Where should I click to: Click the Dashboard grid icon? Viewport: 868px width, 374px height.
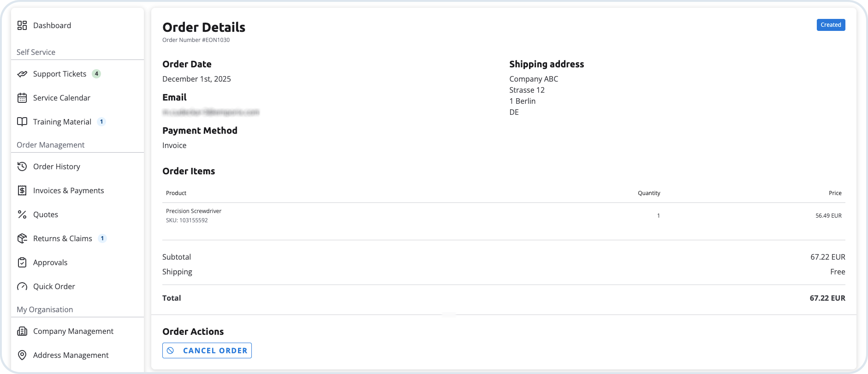coord(22,25)
